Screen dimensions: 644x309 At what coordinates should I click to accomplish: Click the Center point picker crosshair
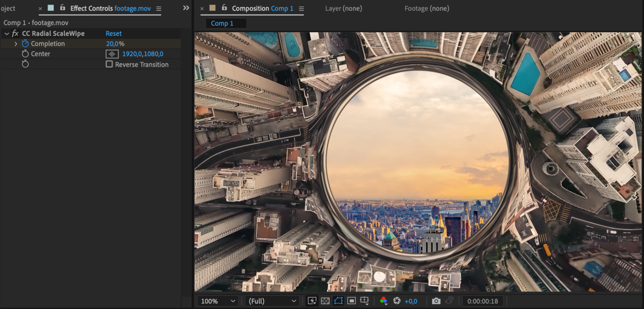click(112, 54)
